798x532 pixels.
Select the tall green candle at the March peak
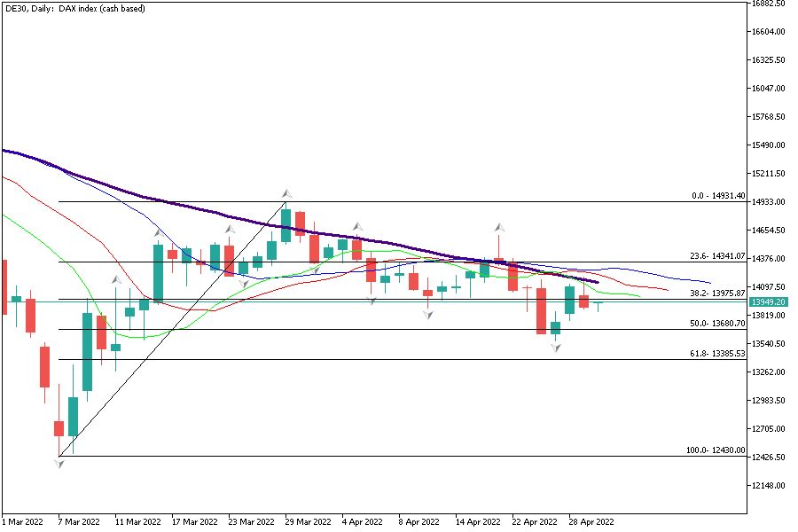(286, 226)
